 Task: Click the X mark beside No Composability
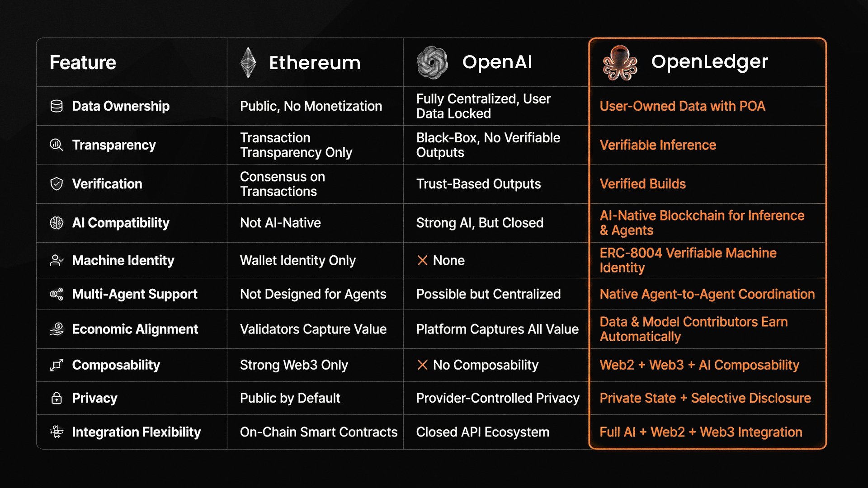[422, 365]
